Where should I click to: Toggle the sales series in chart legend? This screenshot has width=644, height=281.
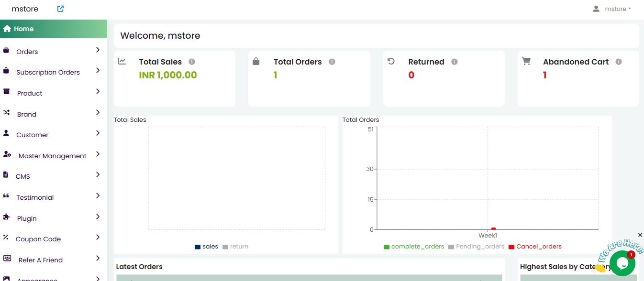(206, 247)
